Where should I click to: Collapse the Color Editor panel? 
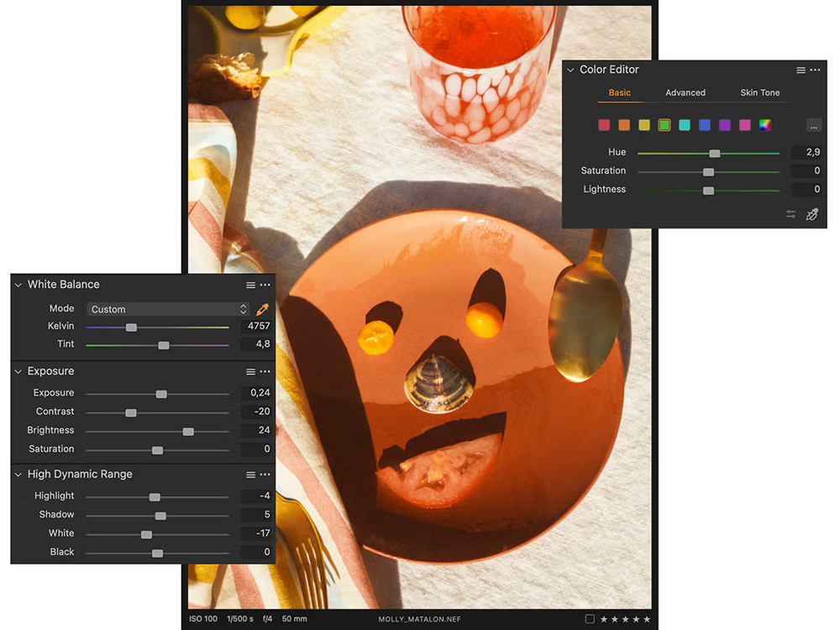[571, 71]
